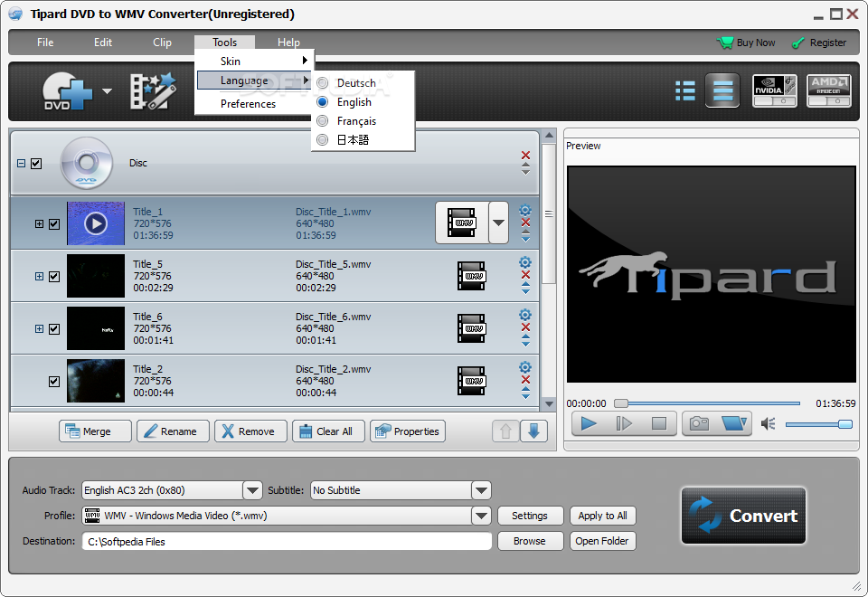The height and width of the screenshot is (597, 868).
Task: Open settings gear for Title_6
Action: (x=525, y=315)
